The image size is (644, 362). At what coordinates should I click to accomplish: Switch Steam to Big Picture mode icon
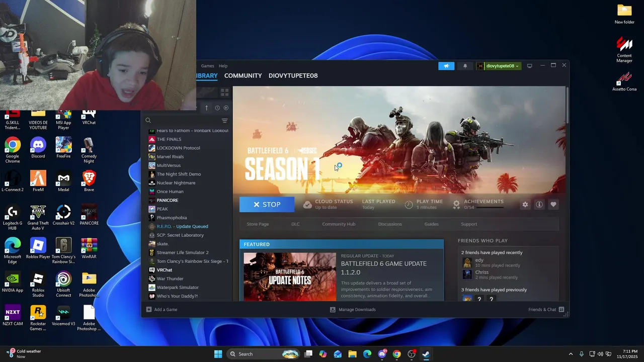coord(529,66)
